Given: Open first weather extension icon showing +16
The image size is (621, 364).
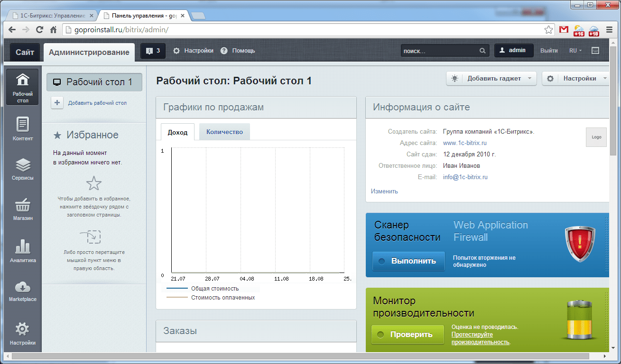Looking at the screenshot, I should [x=579, y=30].
